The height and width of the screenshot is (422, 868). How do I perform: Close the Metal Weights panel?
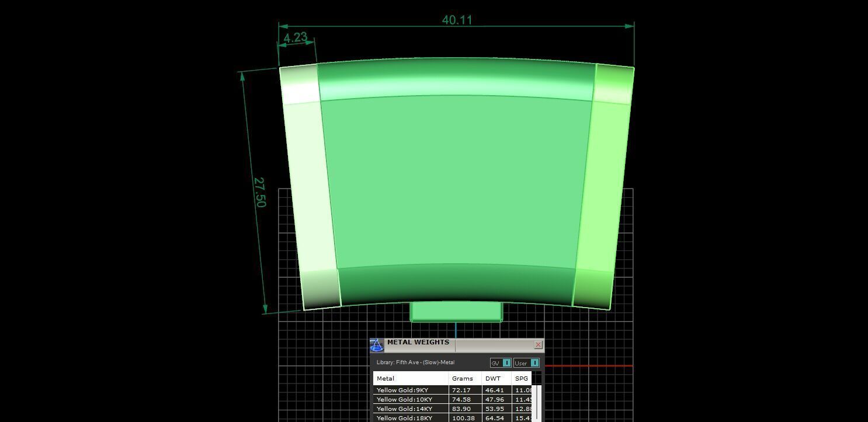point(538,345)
